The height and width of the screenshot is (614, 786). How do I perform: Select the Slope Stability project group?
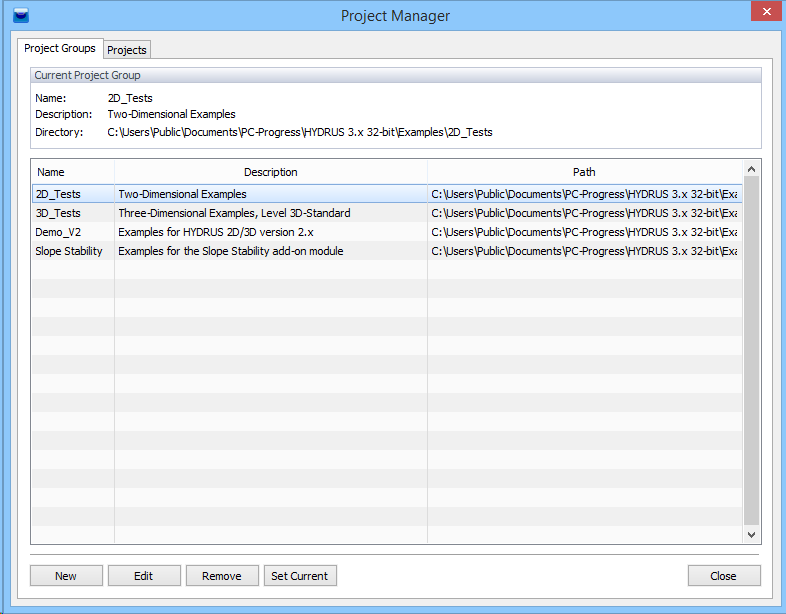pyautogui.click(x=387, y=251)
